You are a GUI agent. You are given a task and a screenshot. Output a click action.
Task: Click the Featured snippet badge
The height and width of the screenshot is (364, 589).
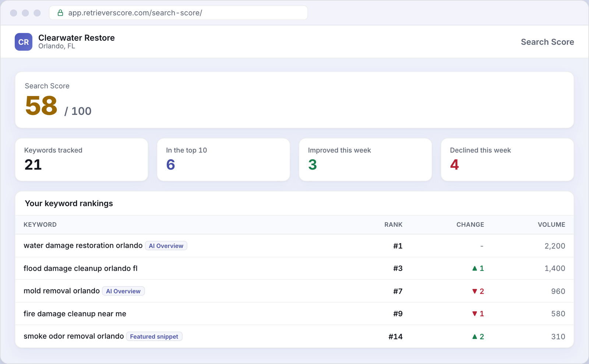coord(154,336)
